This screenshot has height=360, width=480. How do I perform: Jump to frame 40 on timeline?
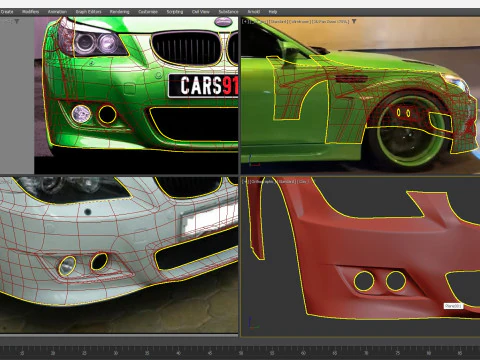tap(178, 353)
